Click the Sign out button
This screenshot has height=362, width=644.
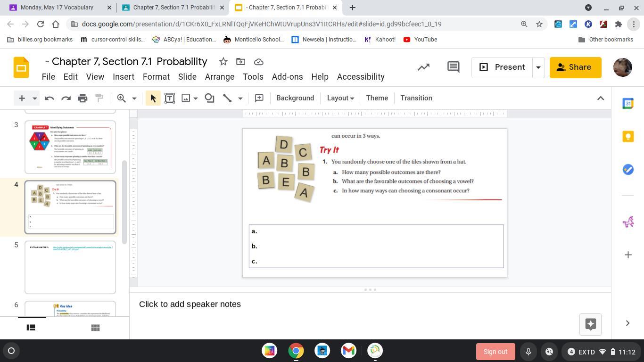495,352
